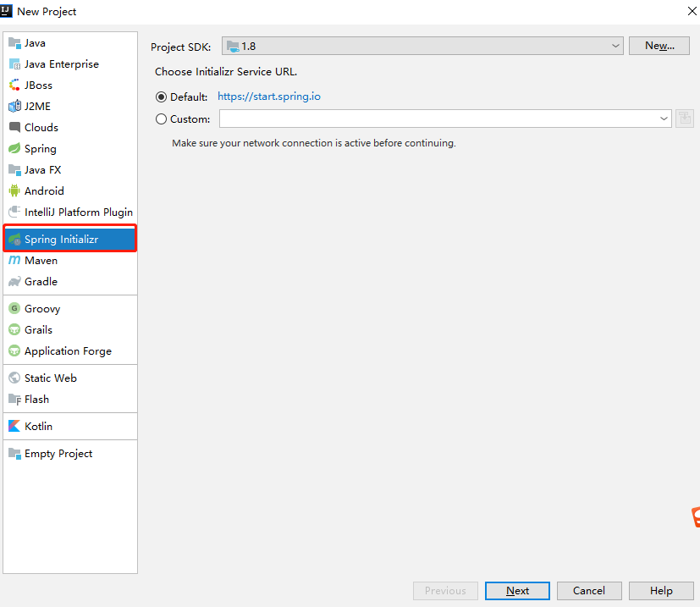Viewport: 700px width, 607px height.
Task: Click the Grails icon
Action: coord(14,329)
